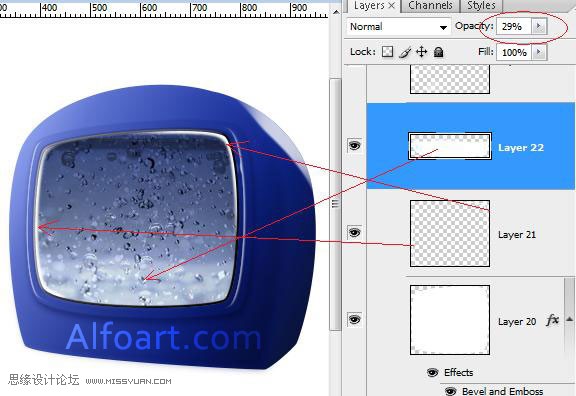Toggle Bevel and Emboss effect eye
The image size is (576, 396).
click(x=450, y=391)
